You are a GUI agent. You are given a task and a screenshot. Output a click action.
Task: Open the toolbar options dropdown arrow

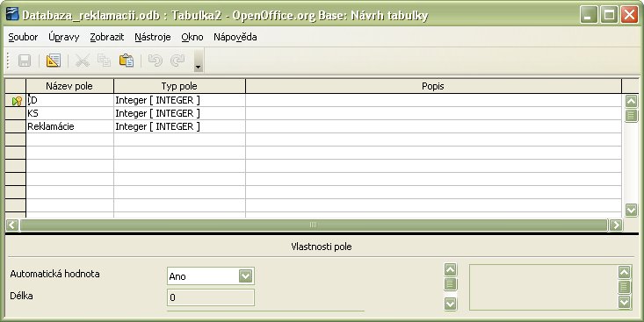click(x=199, y=67)
